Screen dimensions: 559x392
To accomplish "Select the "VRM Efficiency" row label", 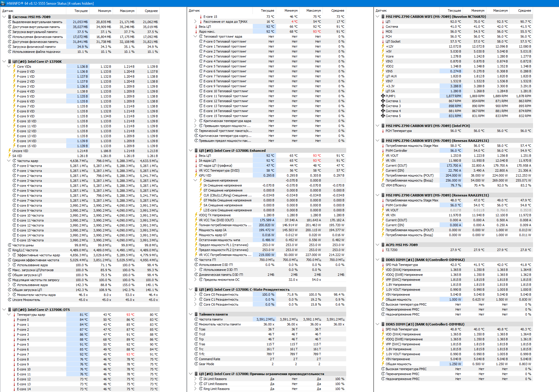I will pos(396,185).
